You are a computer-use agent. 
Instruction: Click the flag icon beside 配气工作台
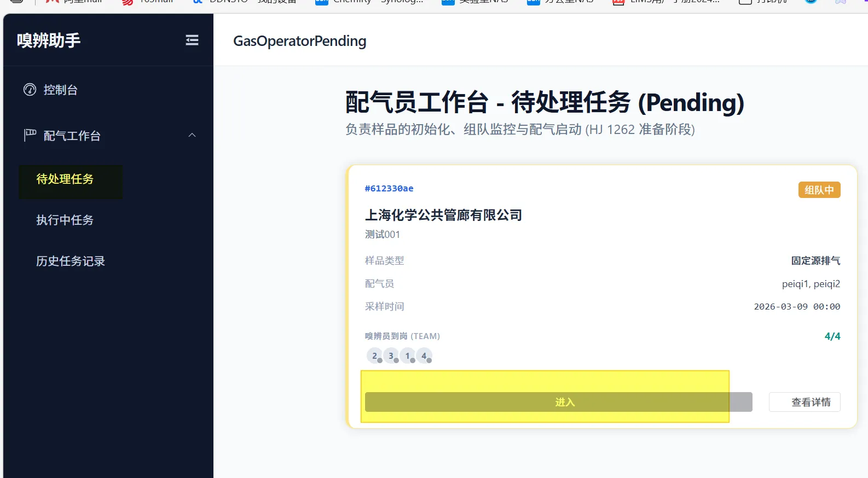pyautogui.click(x=30, y=136)
